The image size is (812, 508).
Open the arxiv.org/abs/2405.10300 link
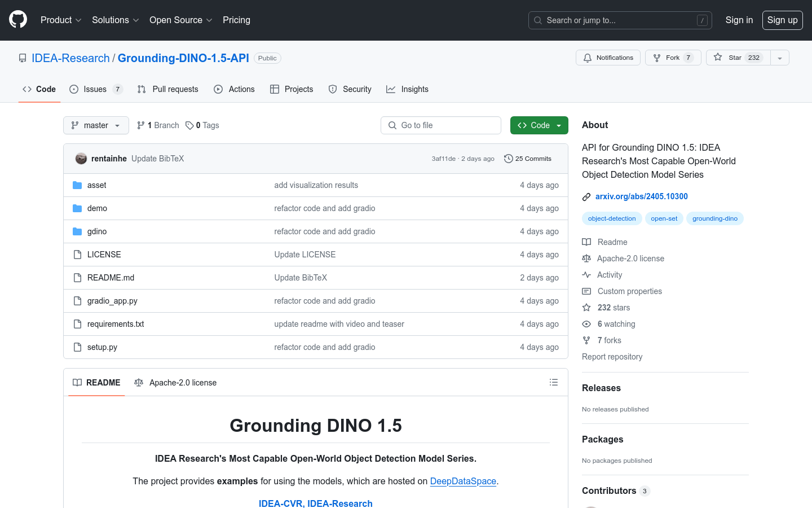(x=641, y=196)
